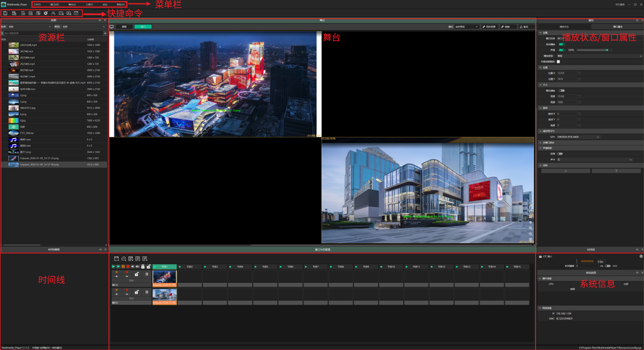The image size is (644, 350).
Task: Toggle the sound switch in window properties
Action: (x=561, y=50)
